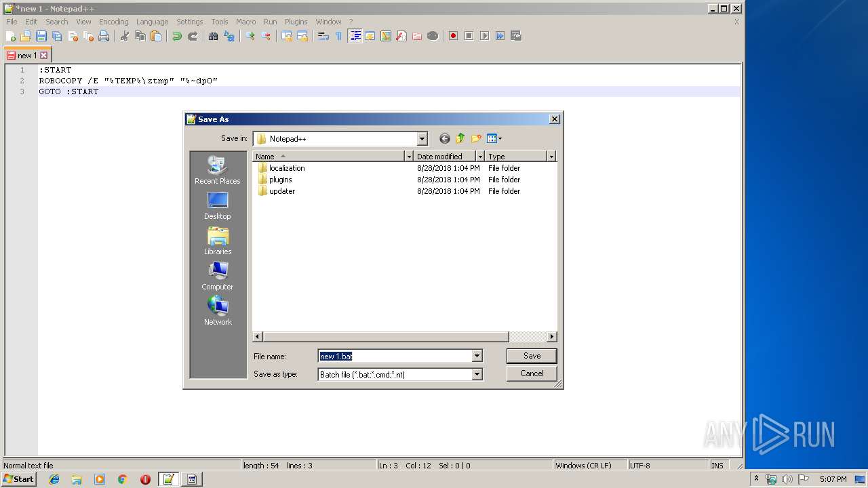Click the Replace toolbar icon
This screenshot has width=868, height=488.
[229, 36]
